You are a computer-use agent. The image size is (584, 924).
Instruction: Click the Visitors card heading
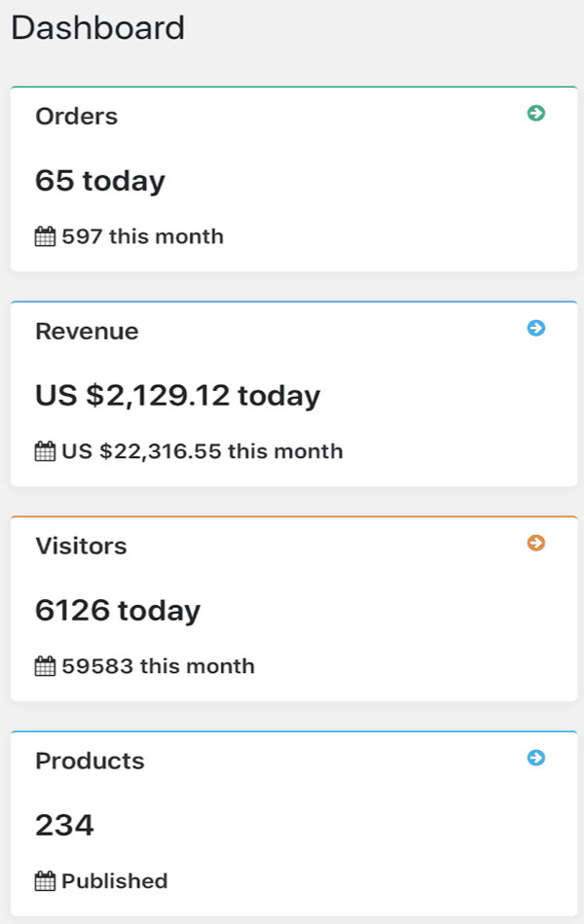[82, 546]
